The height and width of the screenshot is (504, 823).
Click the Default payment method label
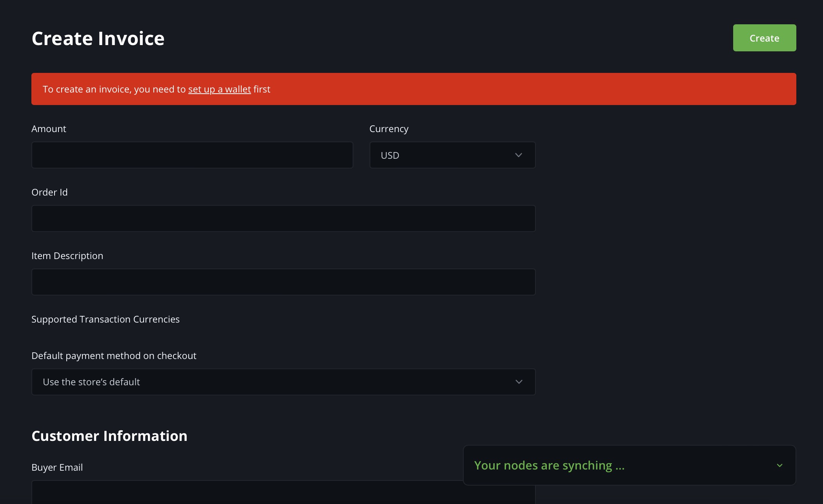[x=114, y=355]
